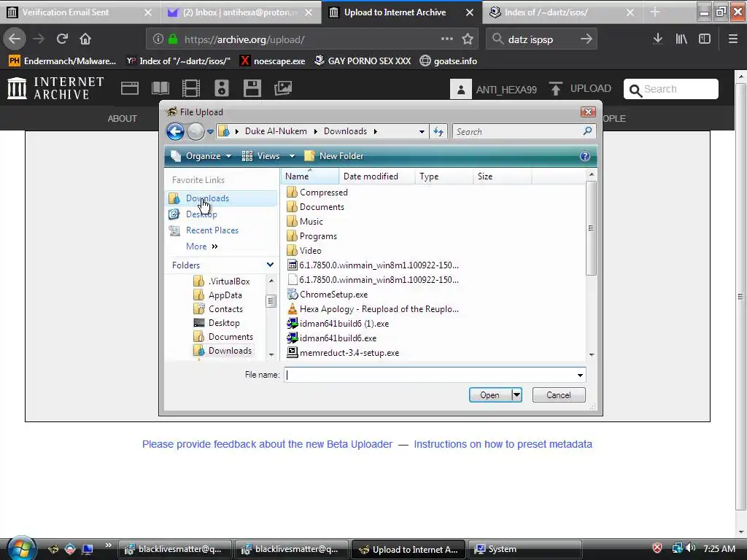Switch to the Verification Email Sent tab
Viewport: 747px width, 560px height.
tap(80, 12)
